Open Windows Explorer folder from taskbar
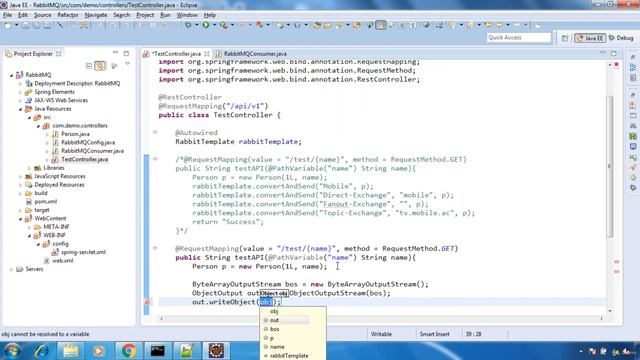The height and width of the screenshot is (360, 640). pyautogui.click(x=70, y=351)
